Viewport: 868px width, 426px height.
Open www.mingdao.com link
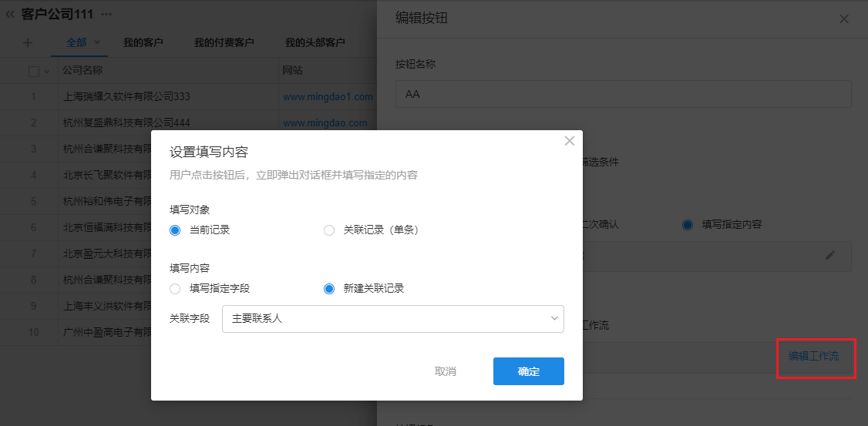325,122
